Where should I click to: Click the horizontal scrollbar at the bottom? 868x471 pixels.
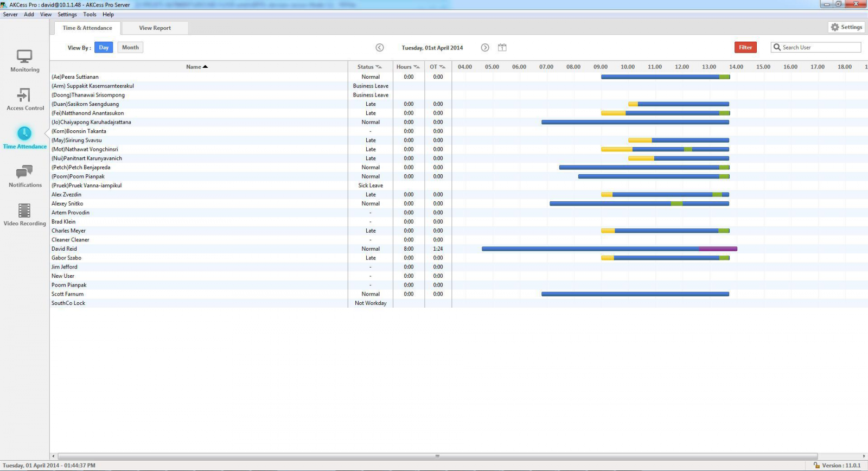tap(437, 456)
